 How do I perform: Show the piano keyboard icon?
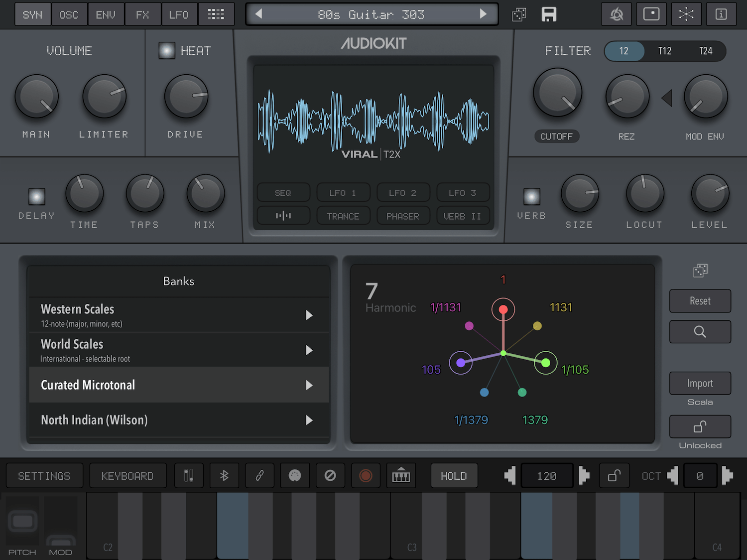click(x=401, y=476)
